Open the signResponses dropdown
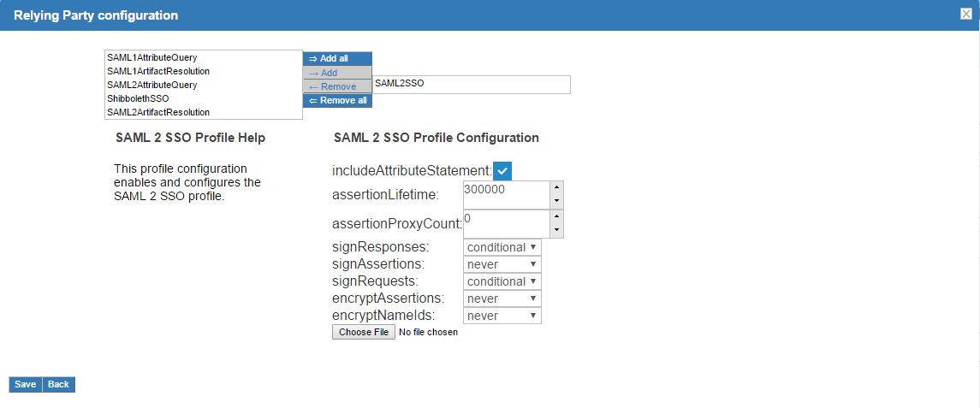980x408 pixels. pyautogui.click(x=502, y=247)
